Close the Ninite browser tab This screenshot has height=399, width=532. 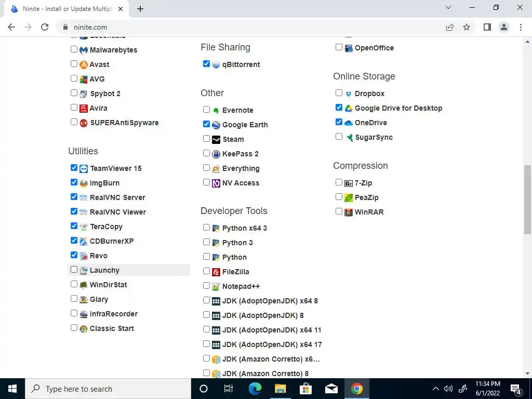pos(121,9)
